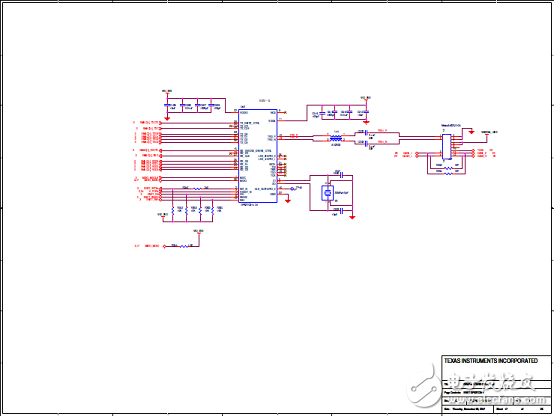Select the leftmost of four pull-up resistors
This screenshot has width=554, height=416.
pos(172,211)
